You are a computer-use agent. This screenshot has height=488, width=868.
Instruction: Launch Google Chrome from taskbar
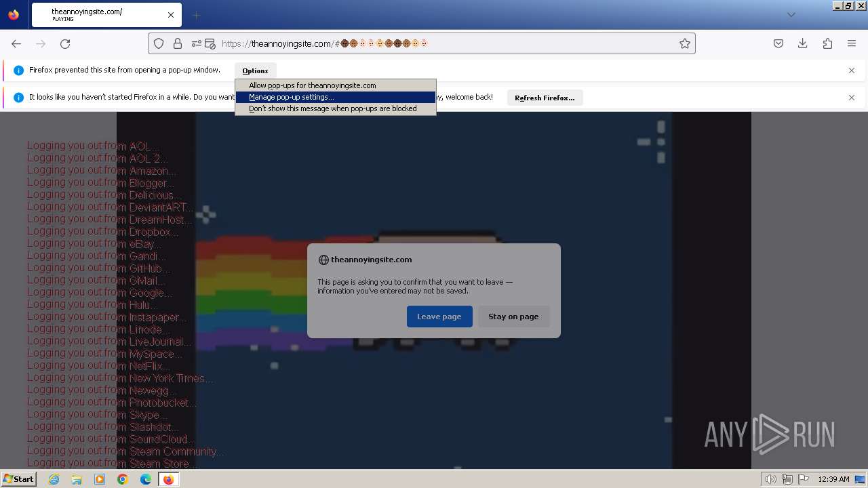[123, 479]
